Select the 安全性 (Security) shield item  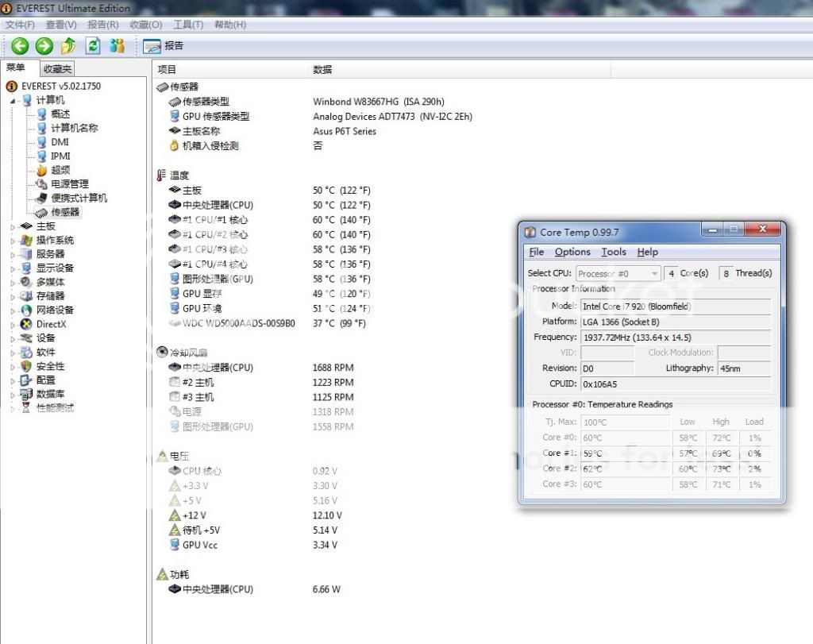pyautogui.click(x=50, y=366)
